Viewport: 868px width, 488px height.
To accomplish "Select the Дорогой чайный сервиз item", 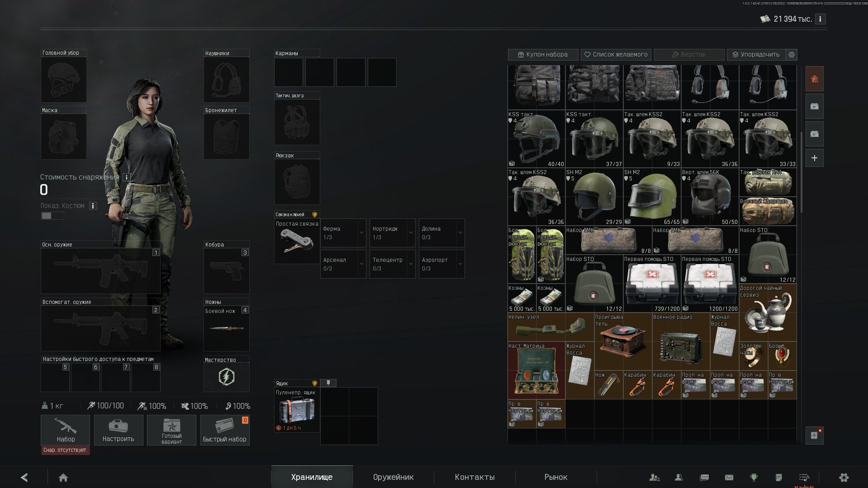I will [768, 313].
